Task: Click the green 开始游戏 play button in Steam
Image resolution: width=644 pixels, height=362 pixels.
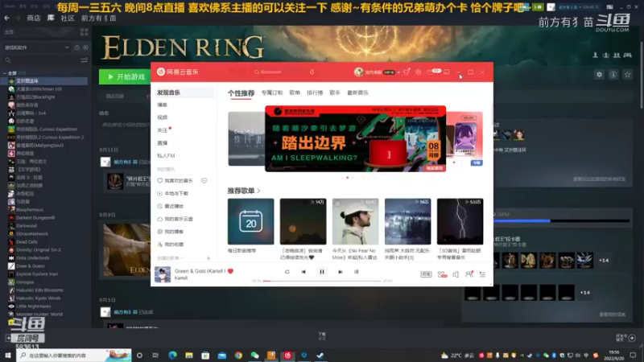Action: pos(125,76)
